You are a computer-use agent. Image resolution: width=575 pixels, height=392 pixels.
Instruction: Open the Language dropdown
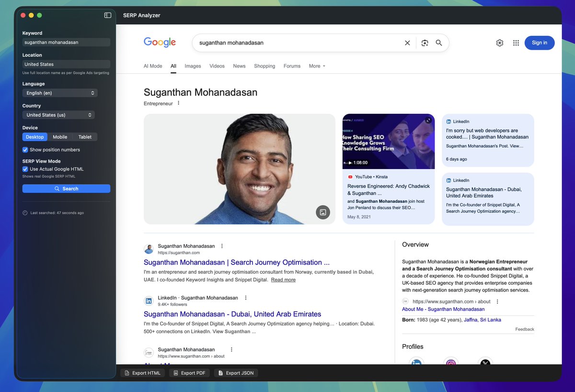click(x=60, y=93)
